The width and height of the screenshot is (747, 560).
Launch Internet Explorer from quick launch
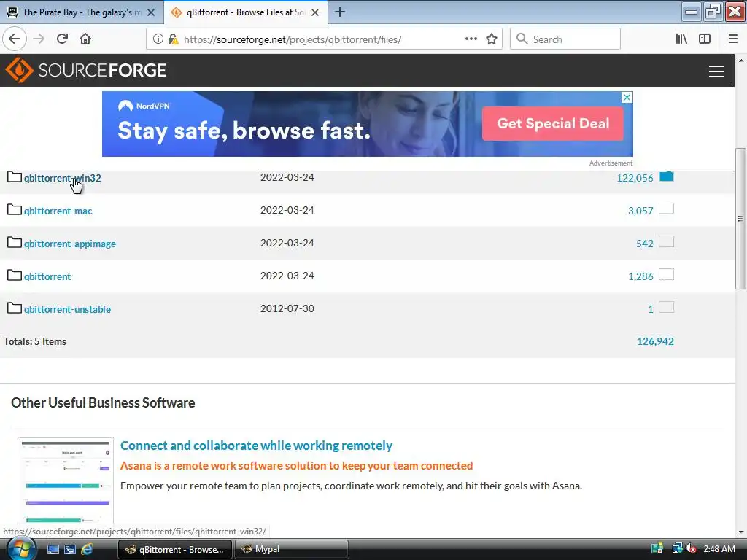pos(87,550)
